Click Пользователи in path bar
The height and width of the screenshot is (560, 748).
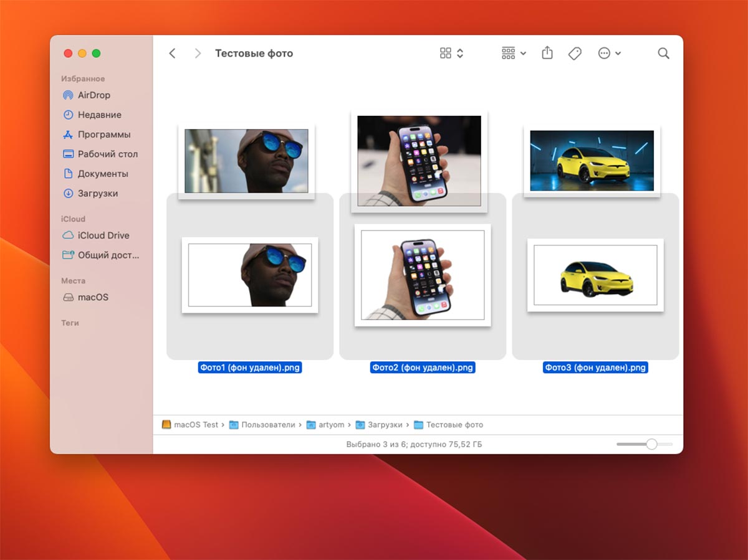coord(262,425)
